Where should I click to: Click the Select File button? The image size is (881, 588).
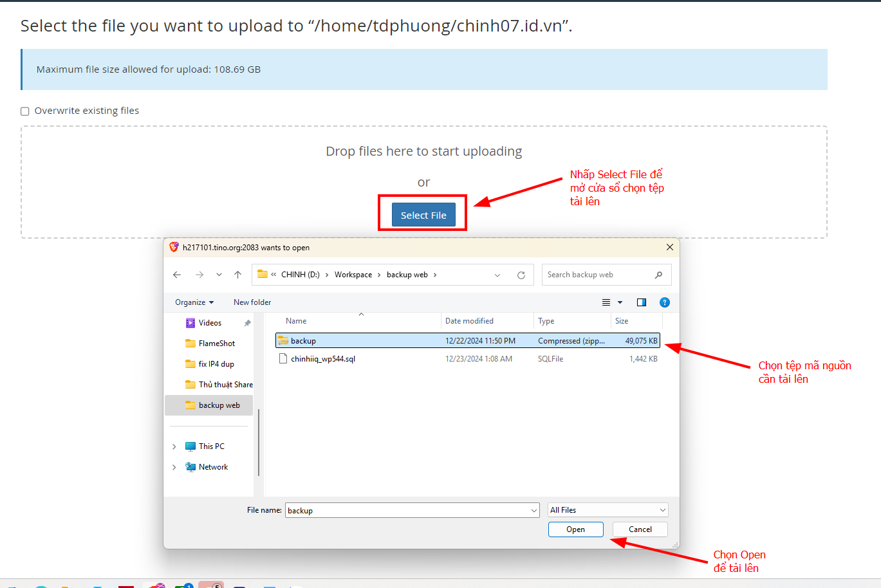coord(423,215)
